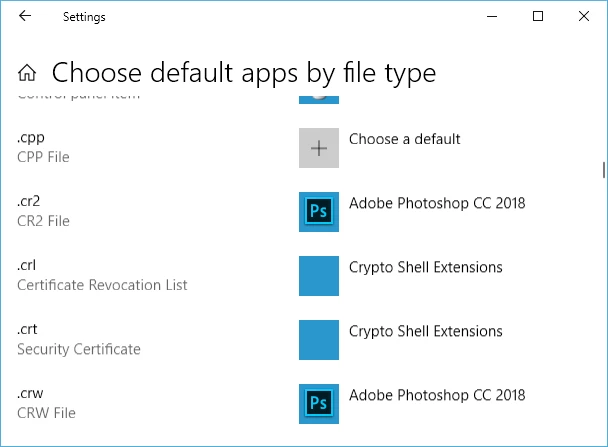
Task: Select "Choose a default" for CPP File
Action: [404, 139]
